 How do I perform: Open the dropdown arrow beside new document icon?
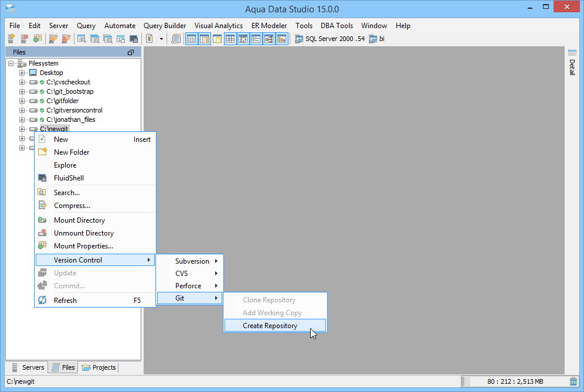click(161, 39)
